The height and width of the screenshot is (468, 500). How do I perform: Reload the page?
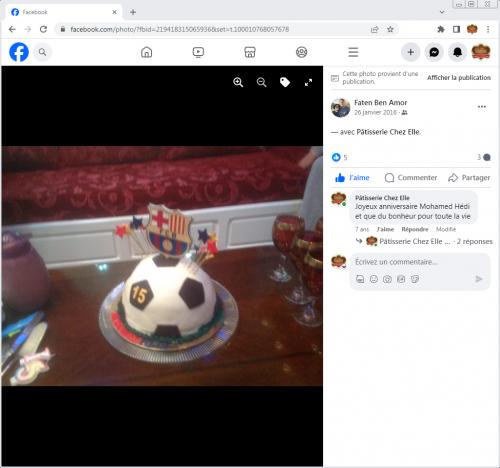[43, 29]
